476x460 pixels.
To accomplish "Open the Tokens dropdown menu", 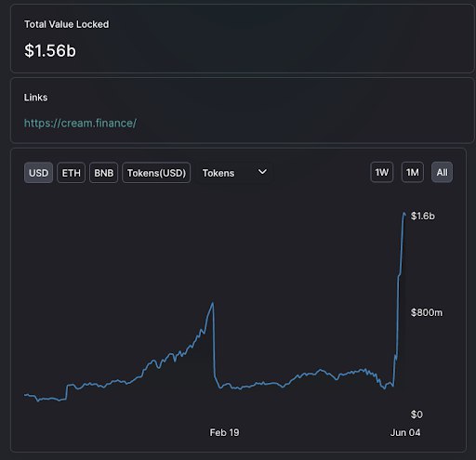I will click(234, 173).
